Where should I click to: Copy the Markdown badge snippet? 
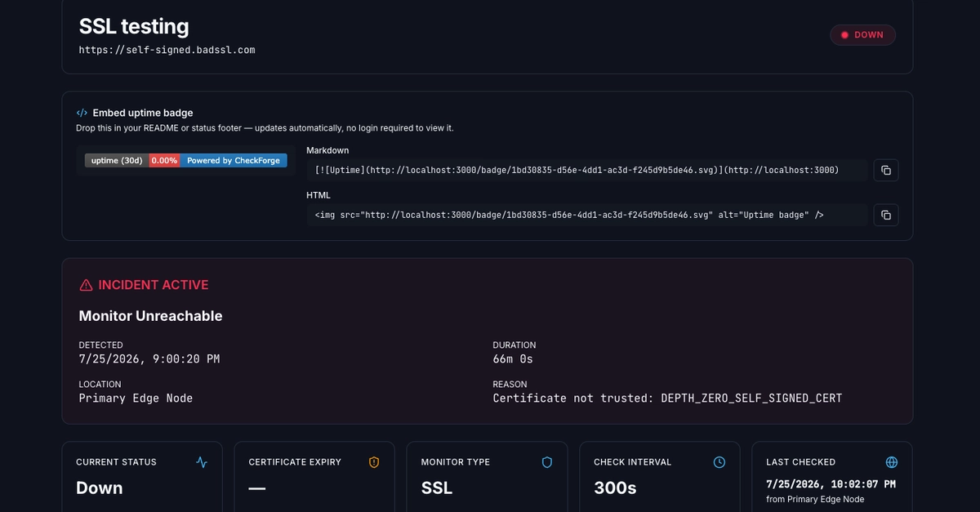click(886, 170)
